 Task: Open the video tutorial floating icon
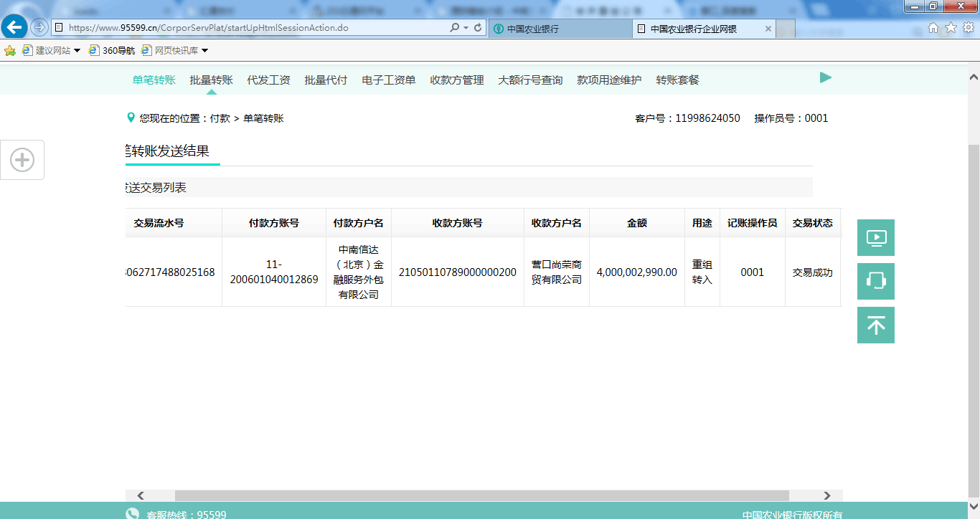pyautogui.click(x=875, y=238)
